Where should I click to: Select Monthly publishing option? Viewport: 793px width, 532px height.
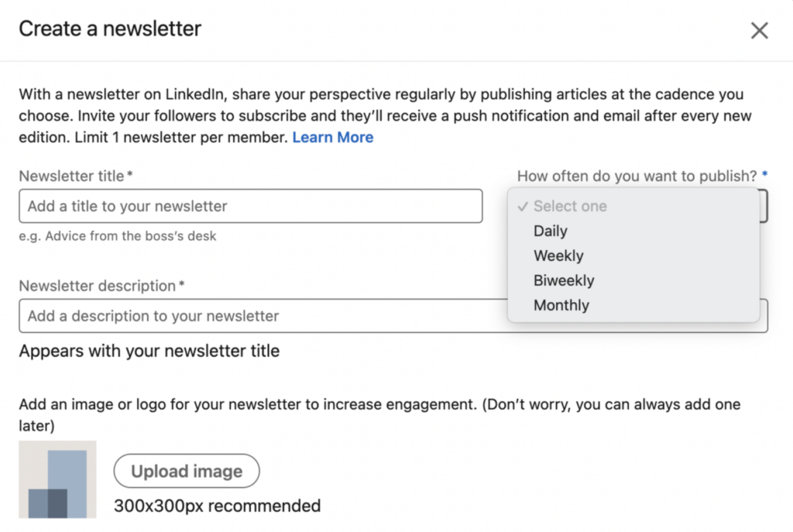[561, 305]
